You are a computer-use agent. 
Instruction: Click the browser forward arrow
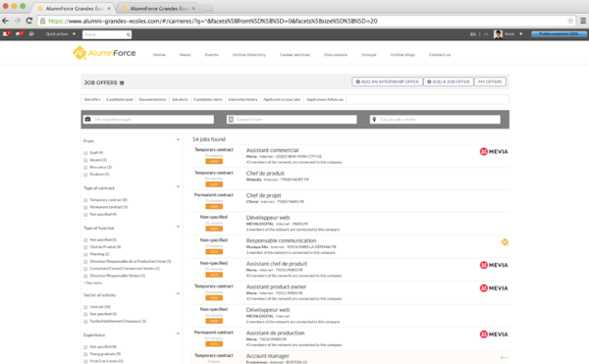point(18,21)
